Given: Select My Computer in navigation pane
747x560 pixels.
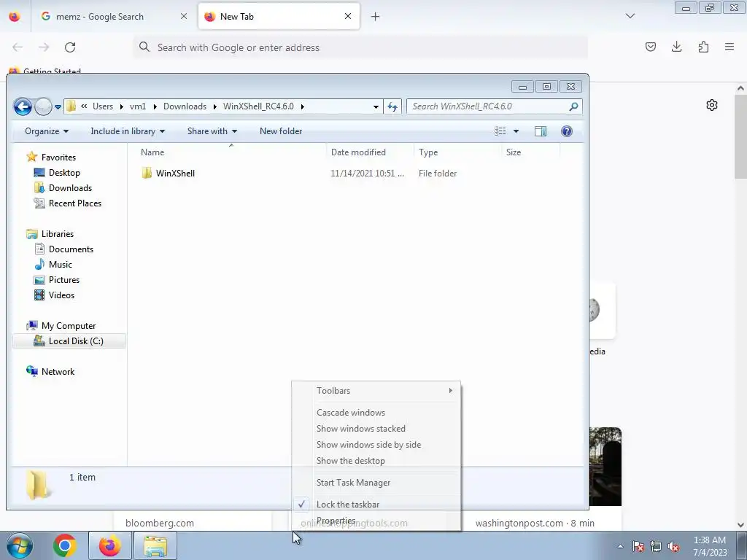Looking at the screenshot, I should point(61,326).
